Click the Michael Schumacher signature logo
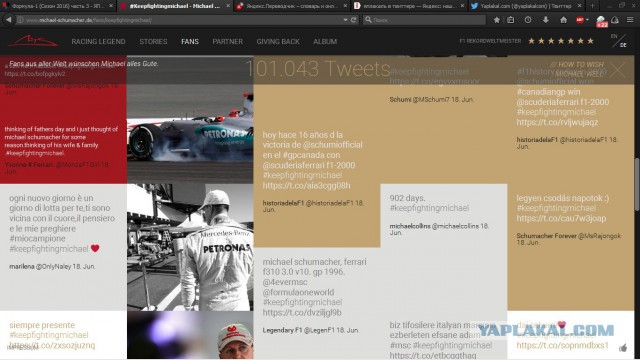 point(33,41)
